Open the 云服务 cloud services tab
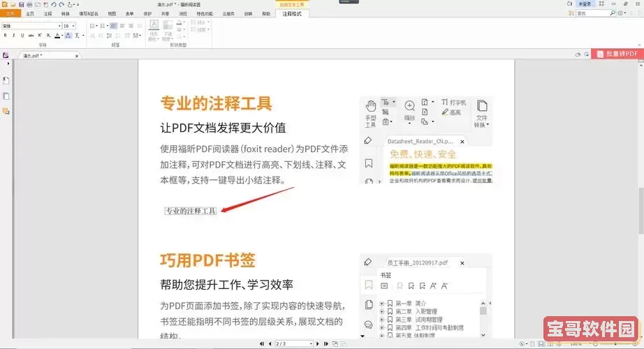The image size is (644, 349). pos(228,13)
